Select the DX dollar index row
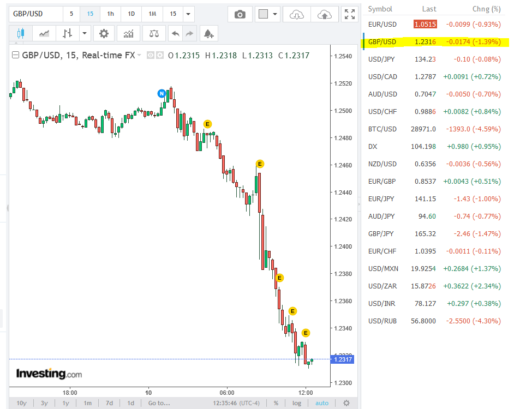This screenshot has height=409, width=532. [x=434, y=147]
